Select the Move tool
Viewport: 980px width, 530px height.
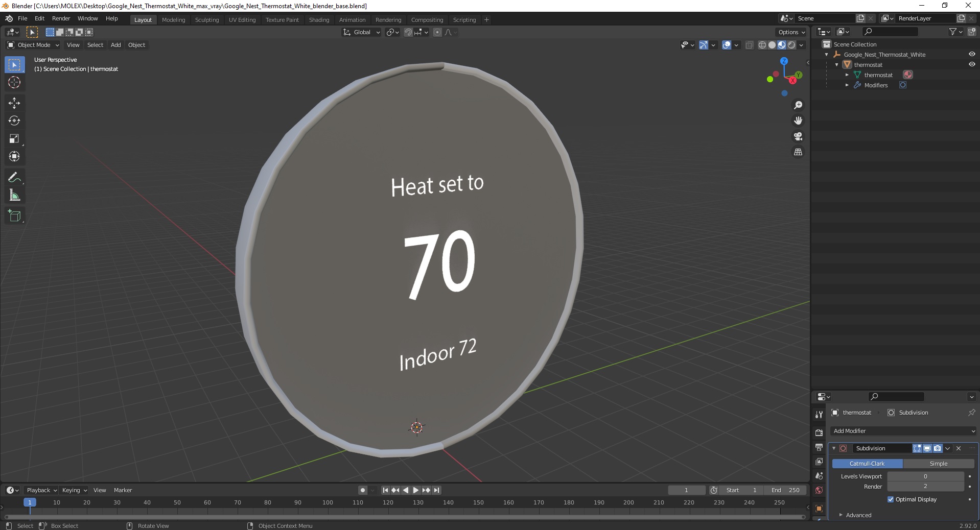14,103
